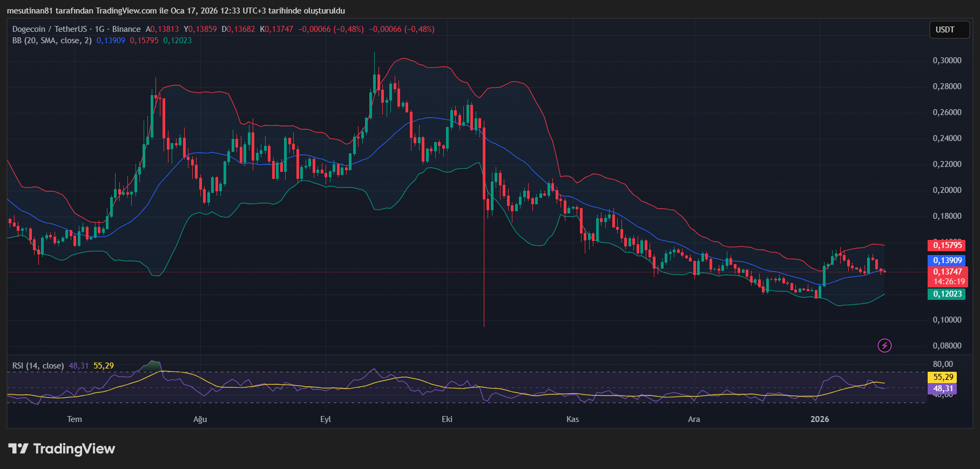The width and height of the screenshot is (980, 469).
Task: Click red 0,15795 upper band price axis tag
Action: pos(946,245)
